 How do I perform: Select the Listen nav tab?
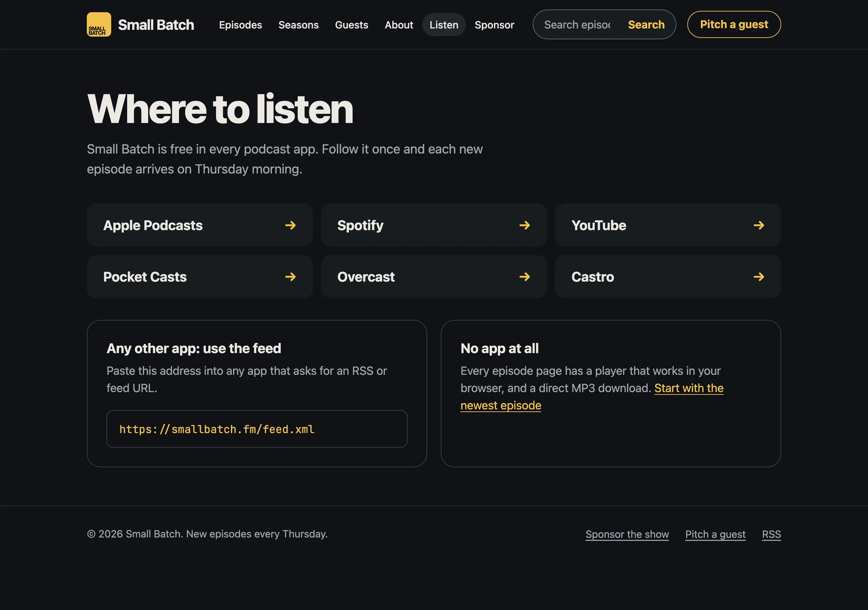tap(444, 25)
